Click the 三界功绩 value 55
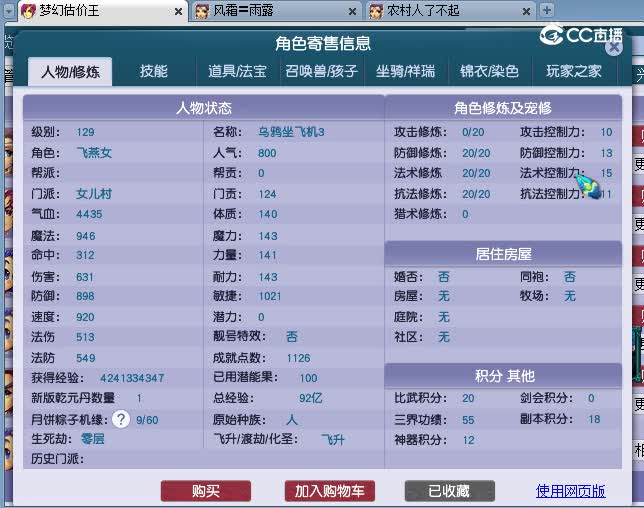Image resolution: width=644 pixels, height=508 pixels. [x=468, y=420]
